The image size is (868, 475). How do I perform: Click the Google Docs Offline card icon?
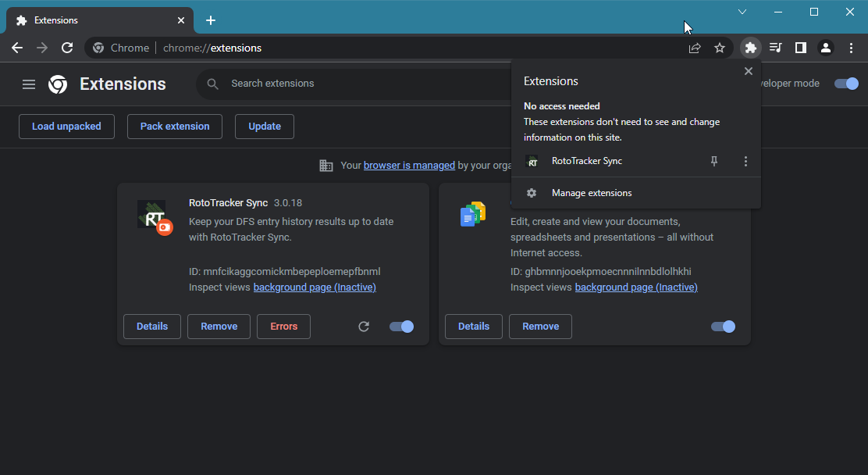[473, 214]
